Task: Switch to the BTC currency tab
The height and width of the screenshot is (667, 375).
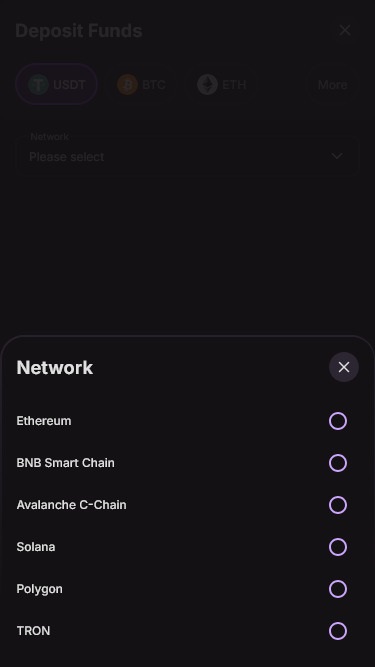Action: pyautogui.click(x=141, y=84)
